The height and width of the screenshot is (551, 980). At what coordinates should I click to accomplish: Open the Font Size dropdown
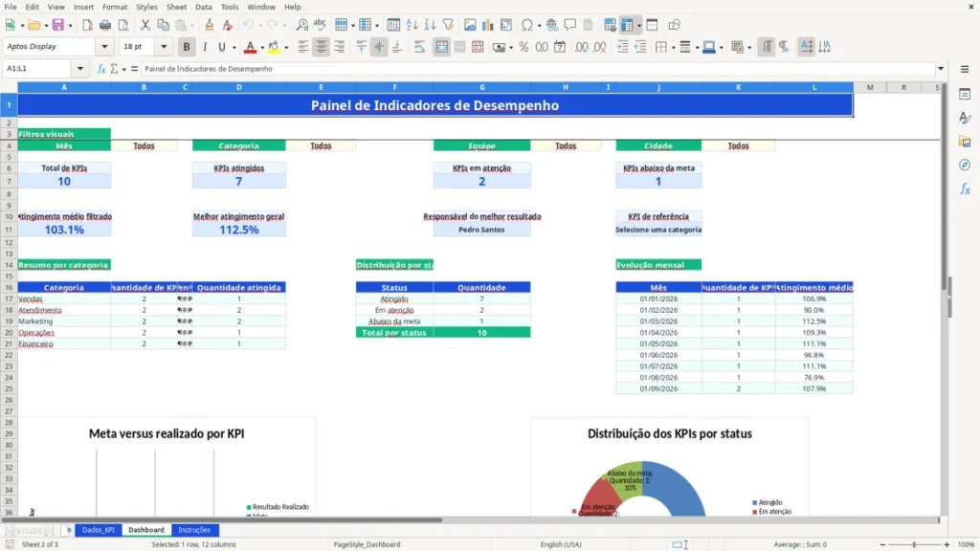coord(164,46)
